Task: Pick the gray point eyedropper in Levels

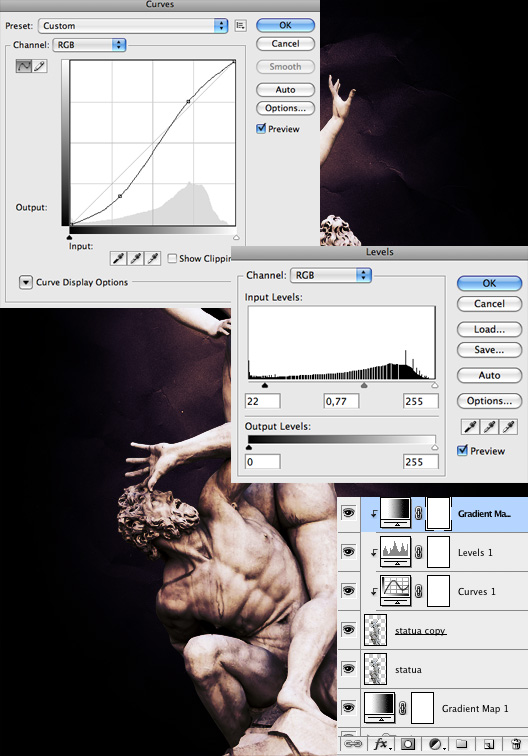Action: pos(489,426)
